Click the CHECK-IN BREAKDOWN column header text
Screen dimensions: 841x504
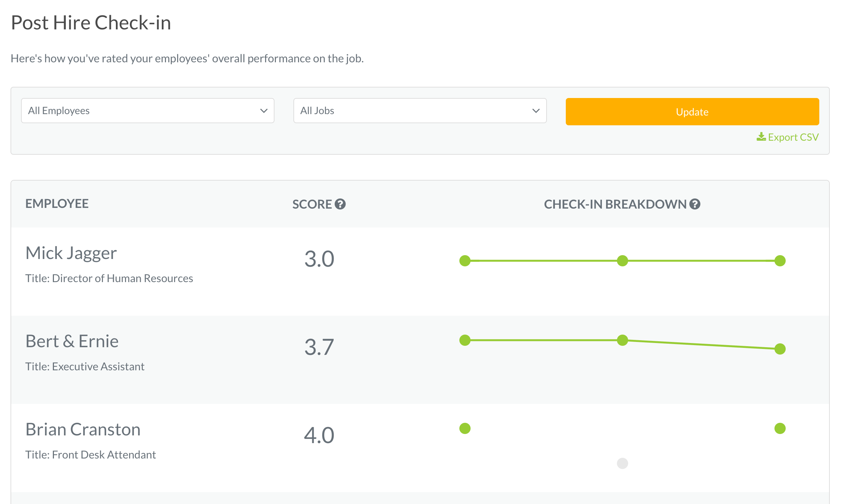point(615,204)
